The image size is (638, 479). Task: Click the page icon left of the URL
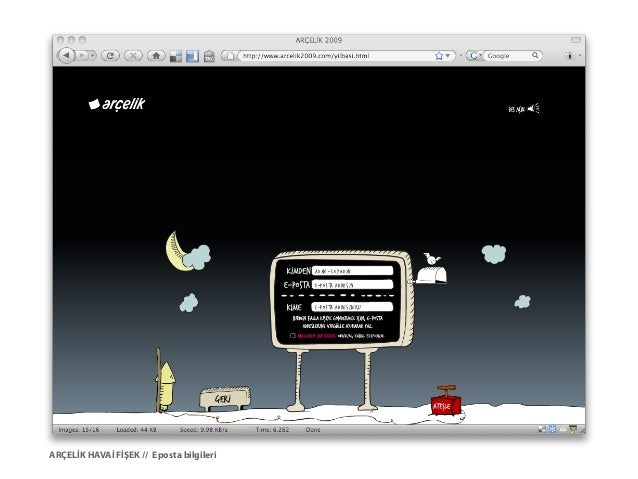[230, 56]
